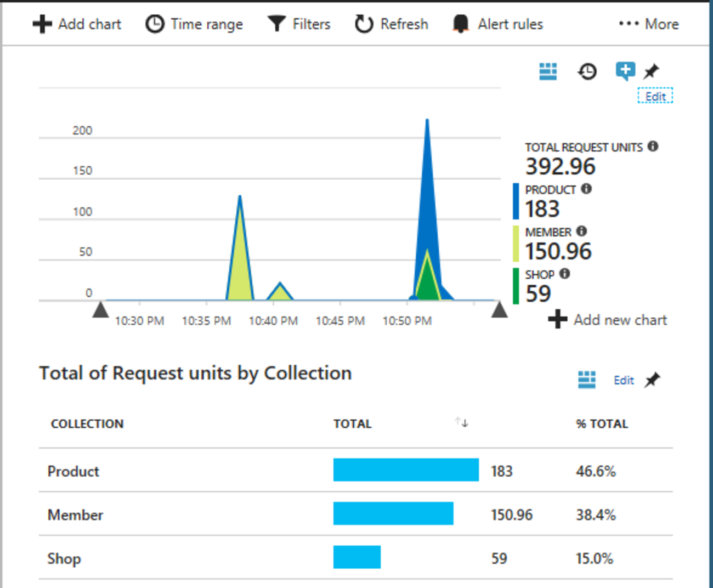The height and width of the screenshot is (588, 713).
Task: Select the blue Product legend color bar
Action: point(516,201)
